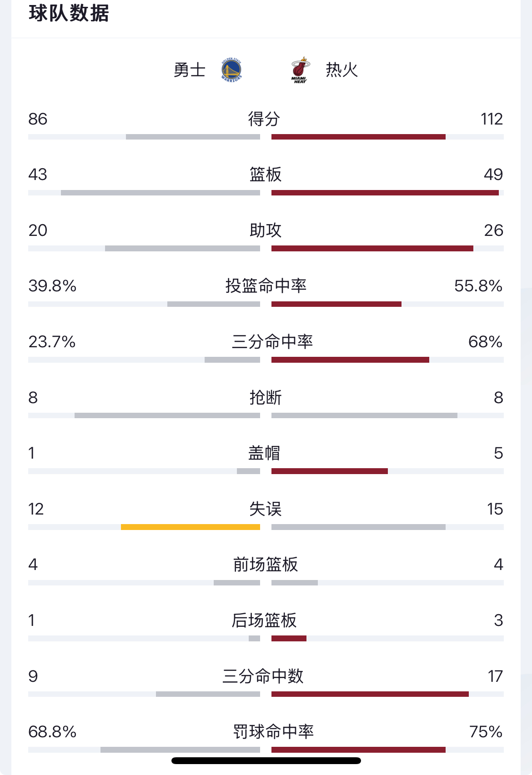Open the 投篮命中率 comparison row

pos(266,286)
